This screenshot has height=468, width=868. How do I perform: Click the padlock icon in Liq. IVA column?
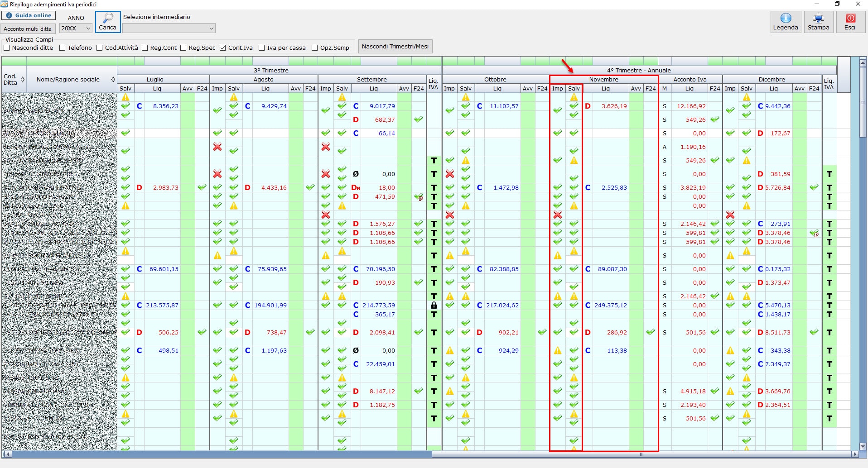[x=434, y=306]
